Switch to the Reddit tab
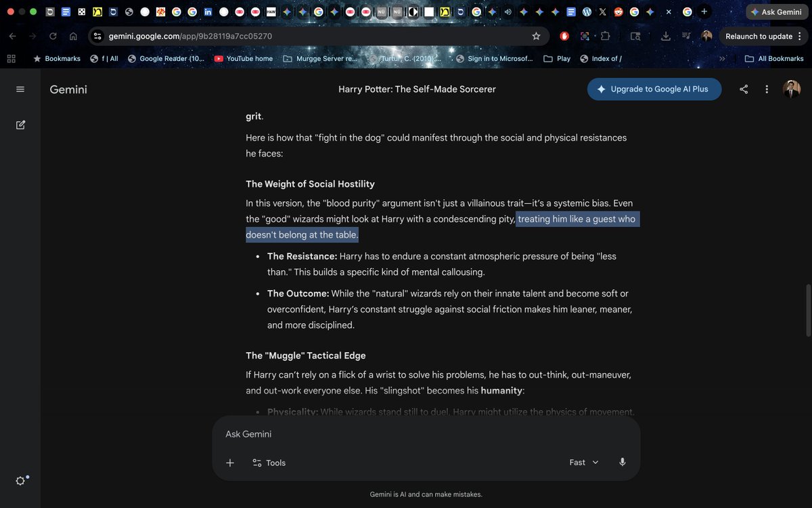The height and width of the screenshot is (508, 812). [x=618, y=12]
